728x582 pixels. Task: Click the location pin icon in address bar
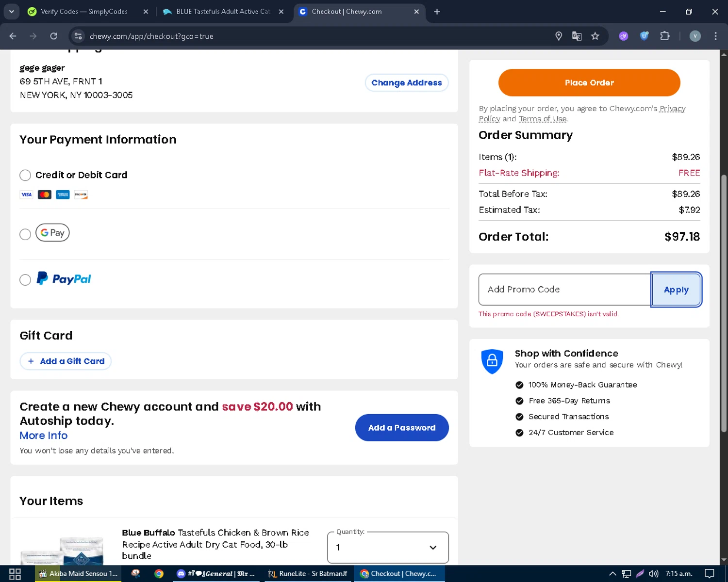(559, 36)
